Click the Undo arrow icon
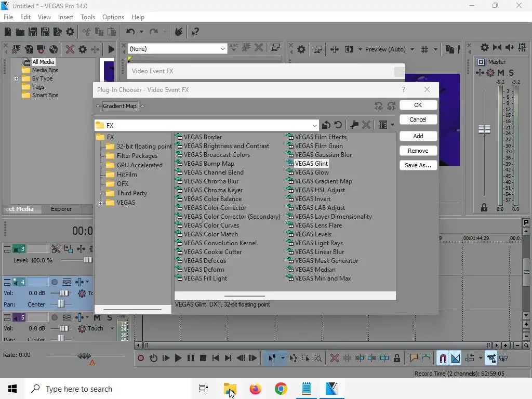The height and width of the screenshot is (399, 532). point(130,32)
